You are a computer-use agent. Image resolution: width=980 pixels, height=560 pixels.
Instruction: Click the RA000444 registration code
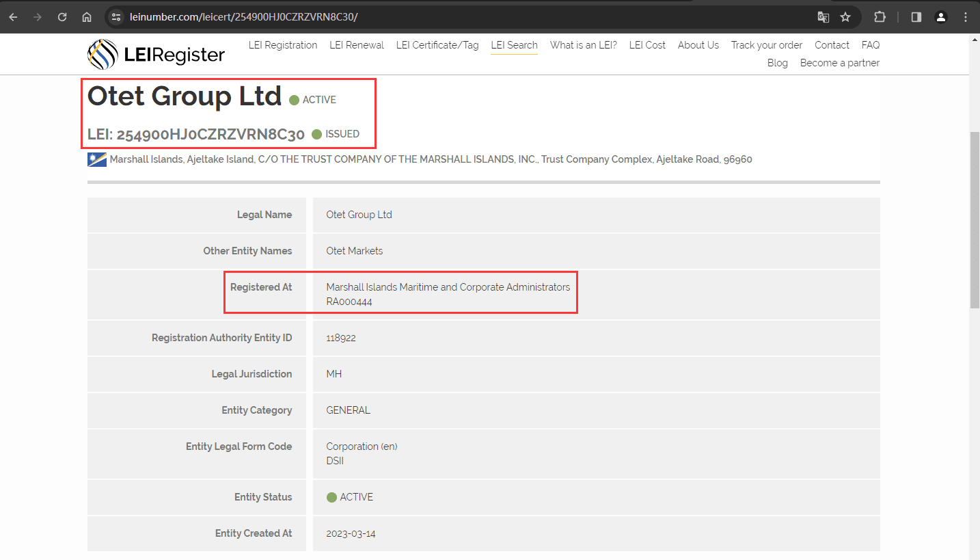[x=349, y=302]
